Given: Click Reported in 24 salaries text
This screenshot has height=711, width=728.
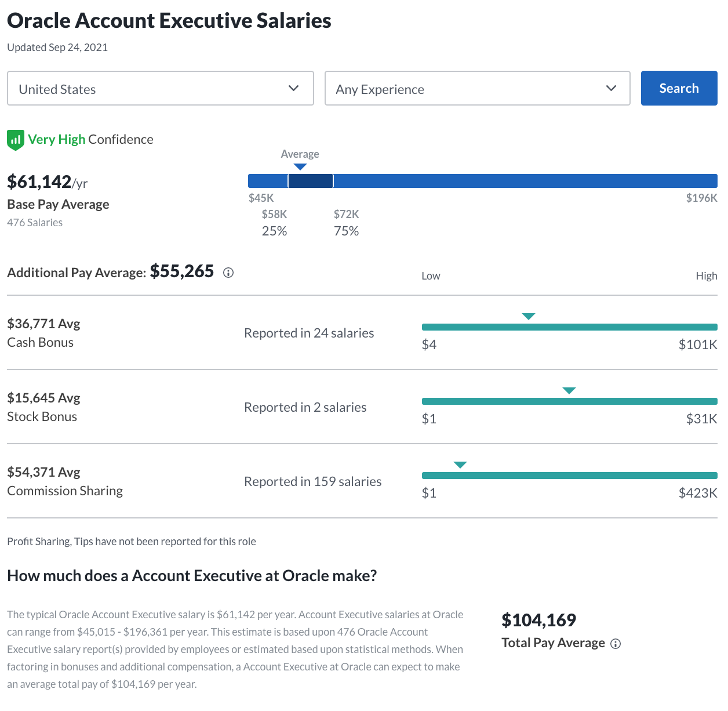Looking at the screenshot, I should [x=309, y=333].
